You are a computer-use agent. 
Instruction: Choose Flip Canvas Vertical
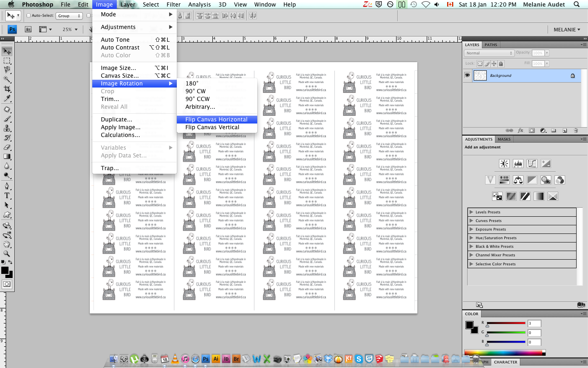(x=217, y=127)
